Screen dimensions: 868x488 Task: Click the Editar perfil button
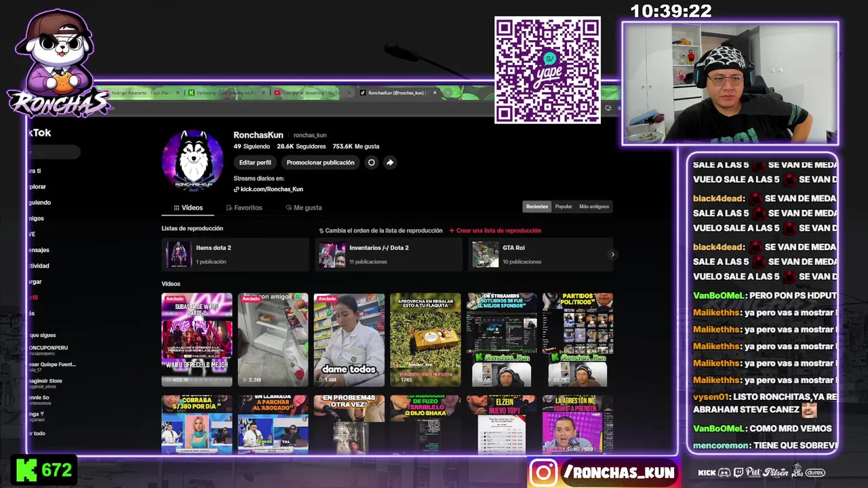pyautogui.click(x=255, y=163)
